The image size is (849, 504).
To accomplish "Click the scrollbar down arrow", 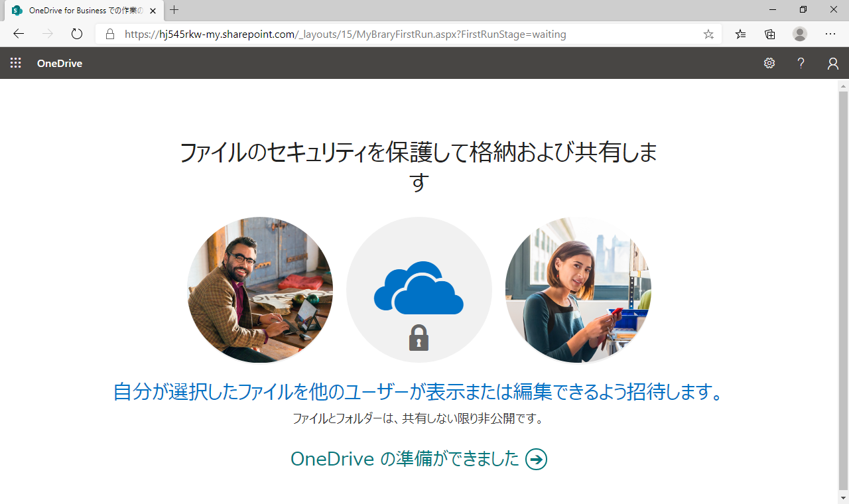I will tap(844, 497).
